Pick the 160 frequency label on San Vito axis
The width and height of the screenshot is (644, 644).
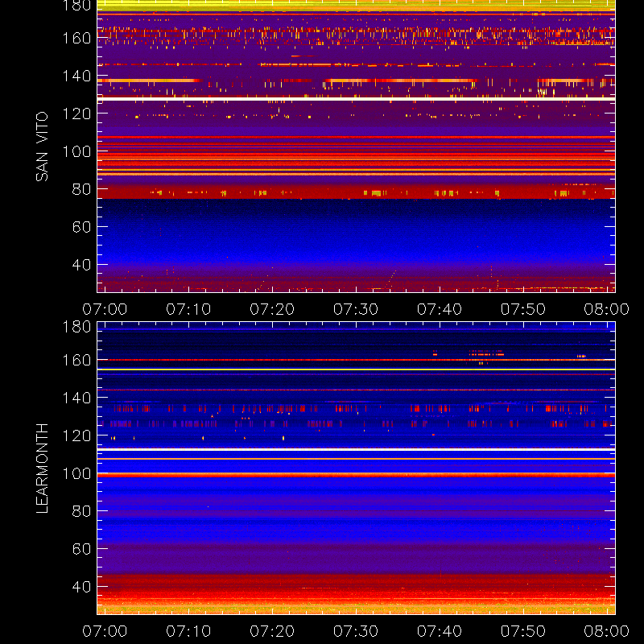76,38
